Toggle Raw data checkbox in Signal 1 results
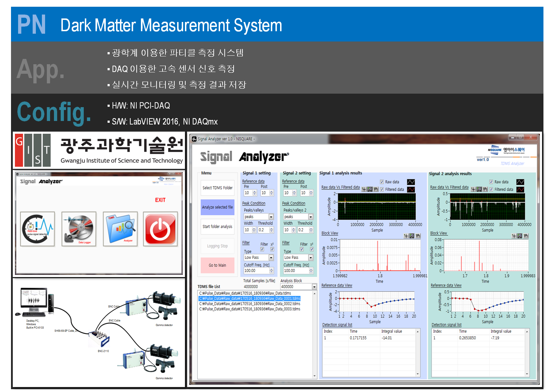The width and height of the screenshot is (547, 392). pos(382,182)
